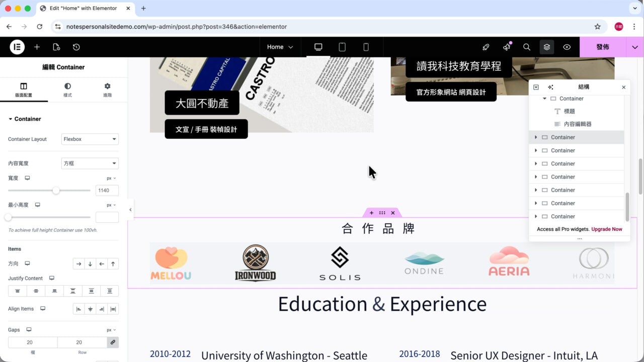
Task: Switch to Desktop responsive view
Action: [318, 47]
